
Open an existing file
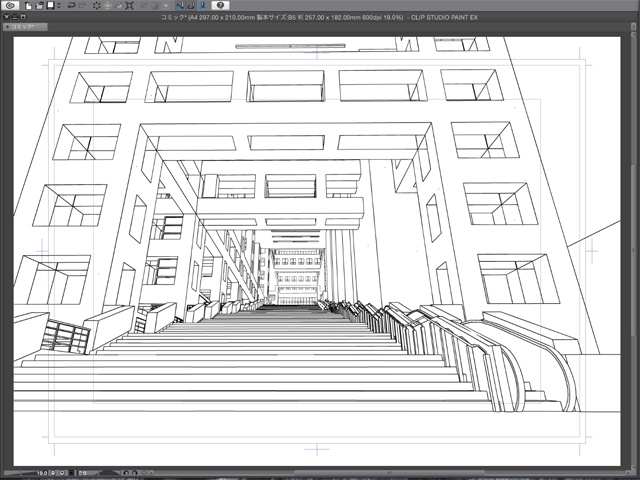pos(39,6)
